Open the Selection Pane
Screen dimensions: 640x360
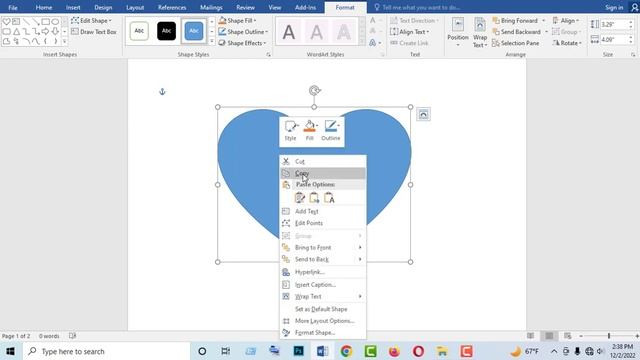(516, 43)
